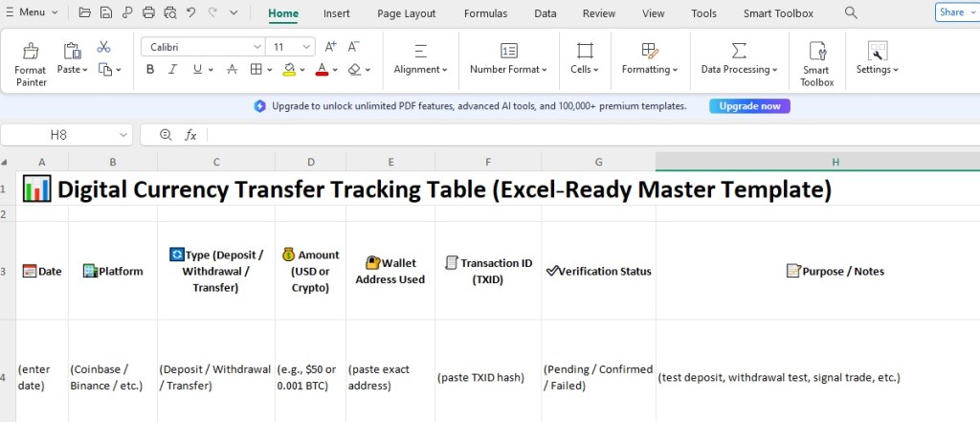Screen dimensions: 980x422
Task: Expand the Number Format dropdown
Action: [508, 69]
